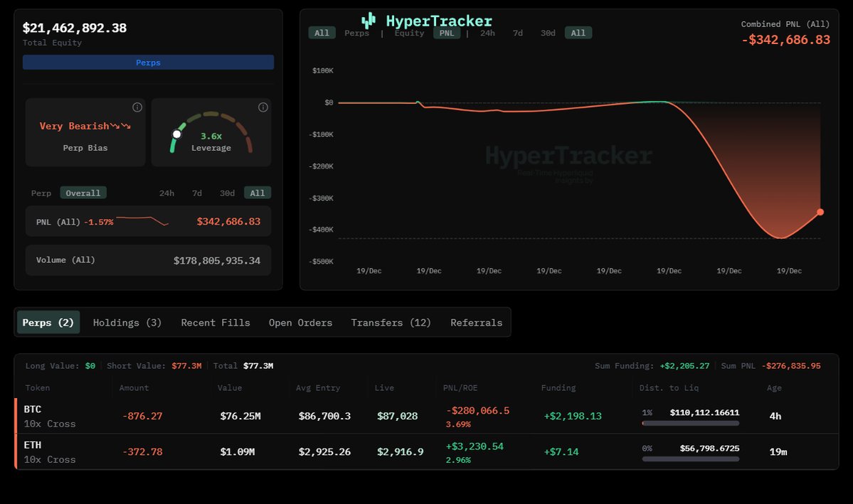Click the orange endpoint marker on PNL chart
The image size is (853, 504).
pos(820,212)
